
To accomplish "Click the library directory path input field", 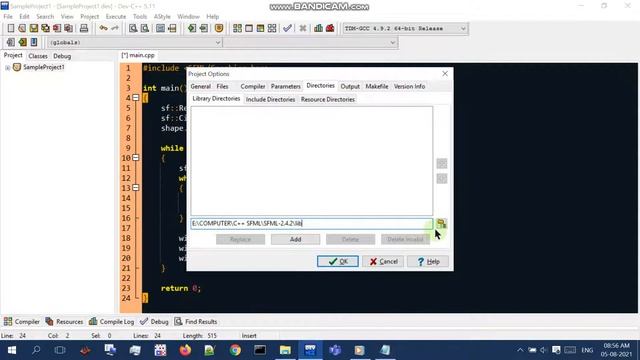I will point(312,223).
